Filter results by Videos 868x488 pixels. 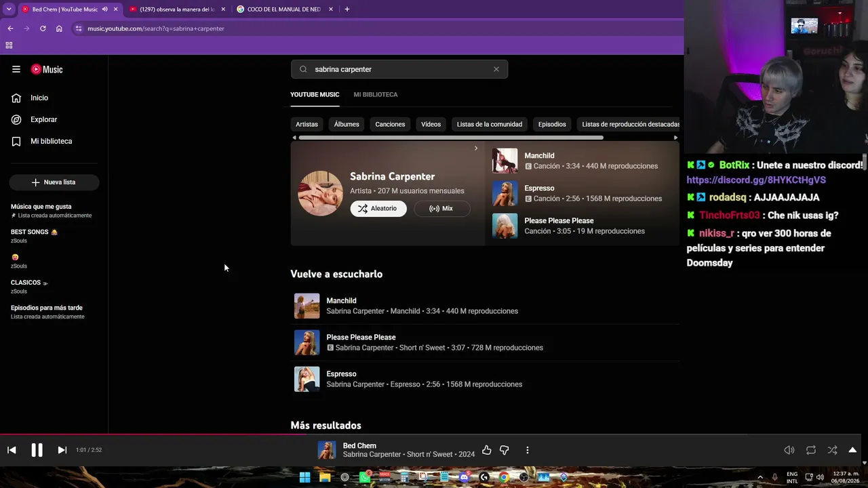click(431, 124)
